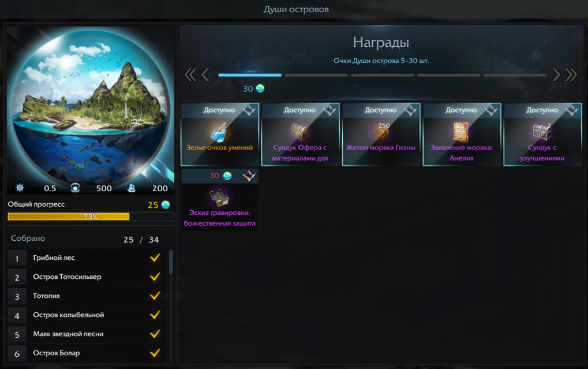Click the Жетон моряка Гиэны coin icon

pyautogui.click(x=380, y=132)
